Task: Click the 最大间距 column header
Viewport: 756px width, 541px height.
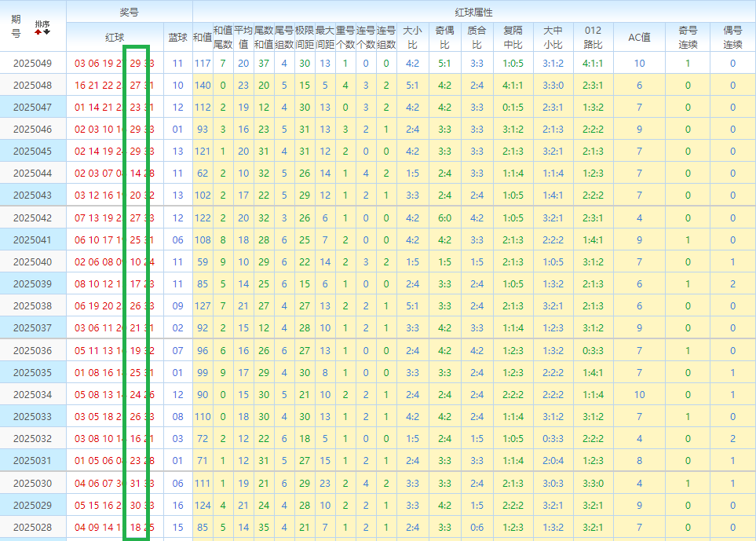Action: pos(325,37)
